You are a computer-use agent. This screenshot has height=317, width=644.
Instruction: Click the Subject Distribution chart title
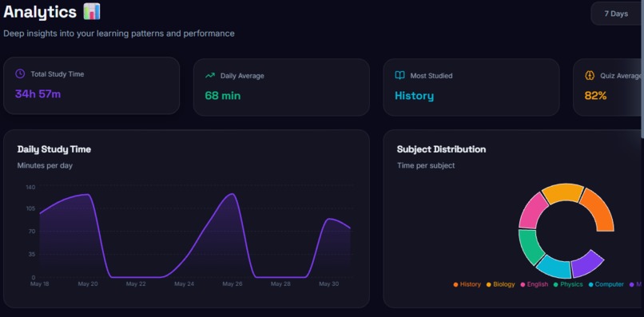coord(442,149)
